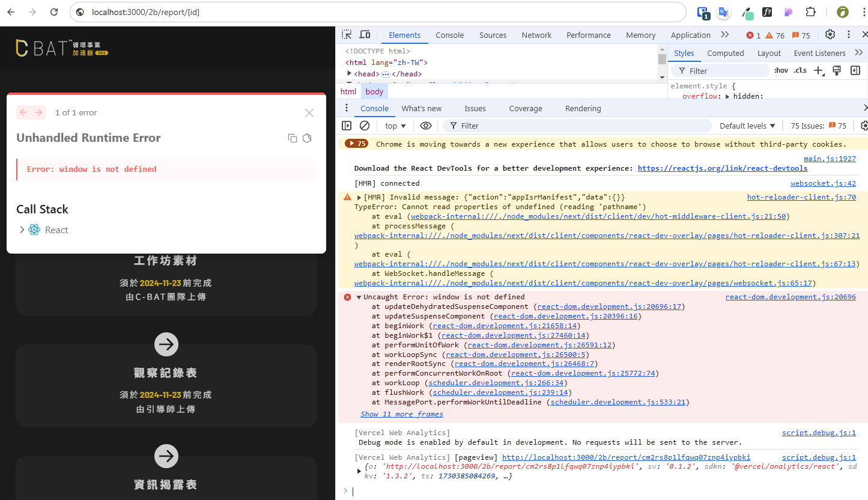
Task: Clear the console with the clear icon
Action: [x=365, y=126]
